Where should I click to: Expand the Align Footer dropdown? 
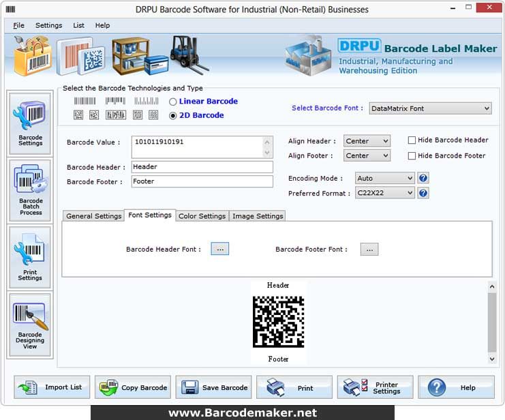(x=367, y=155)
